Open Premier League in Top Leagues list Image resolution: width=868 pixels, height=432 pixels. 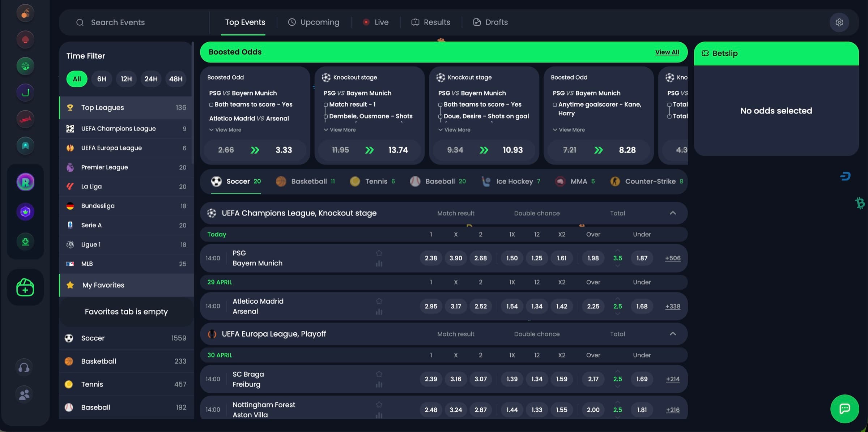[x=126, y=167]
